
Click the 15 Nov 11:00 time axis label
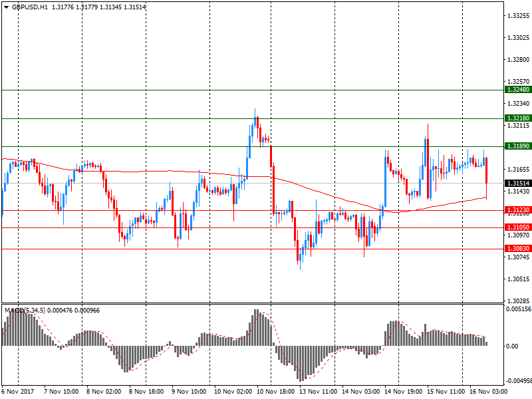coord(446,392)
